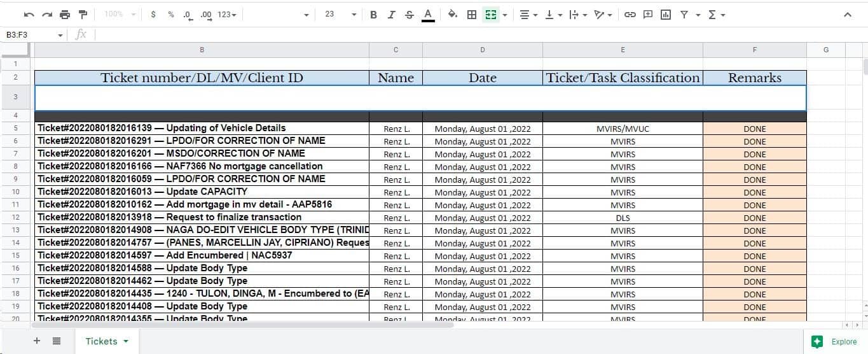Select ticket cell 'Update CAPACITY'
This screenshot has width=868, height=354.
(x=202, y=192)
